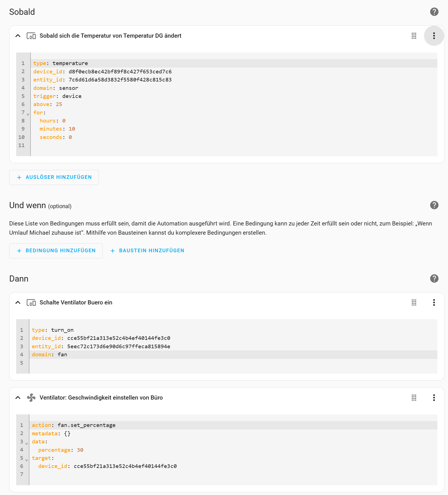Open help for the Dann section
This screenshot has width=448, height=495.
click(434, 278)
